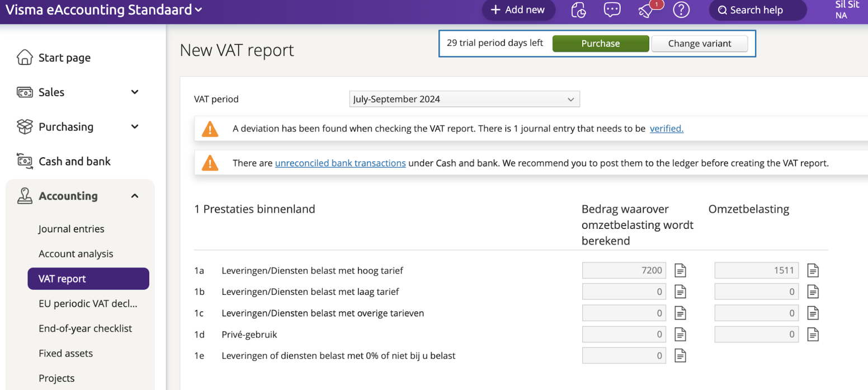Open Journal entries from the sidebar
The width and height of the screenshot is (868, 390).
click(x=71, y=228)
